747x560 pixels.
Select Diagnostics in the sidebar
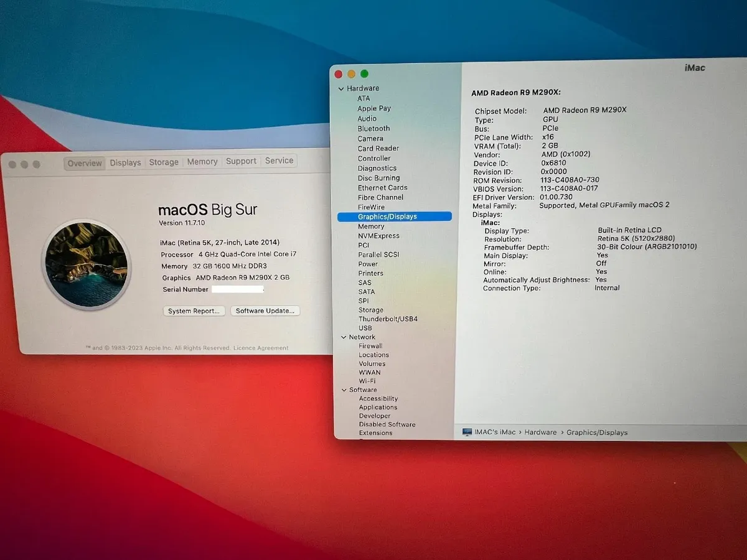(x=377, y=168)
